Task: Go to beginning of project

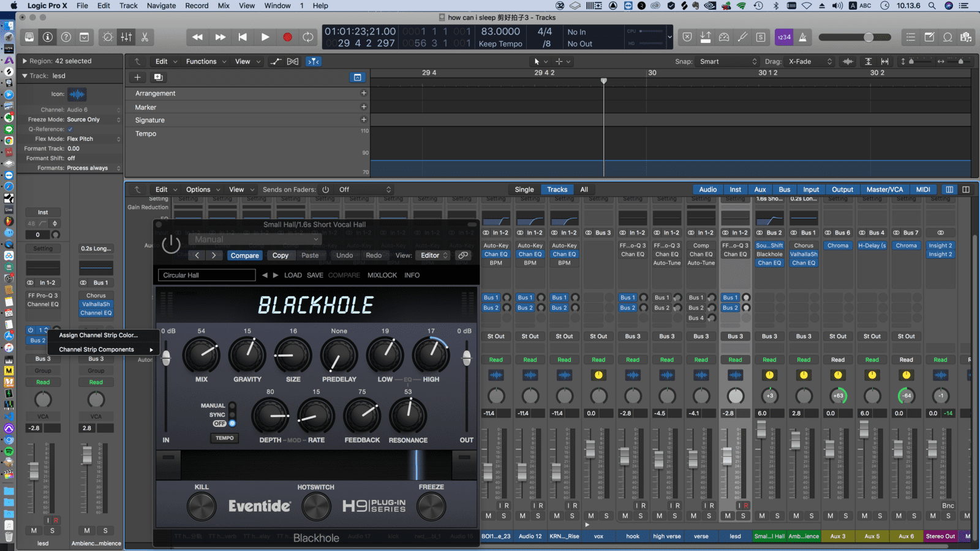Action: pyautogui.click(x=243, y=37)
